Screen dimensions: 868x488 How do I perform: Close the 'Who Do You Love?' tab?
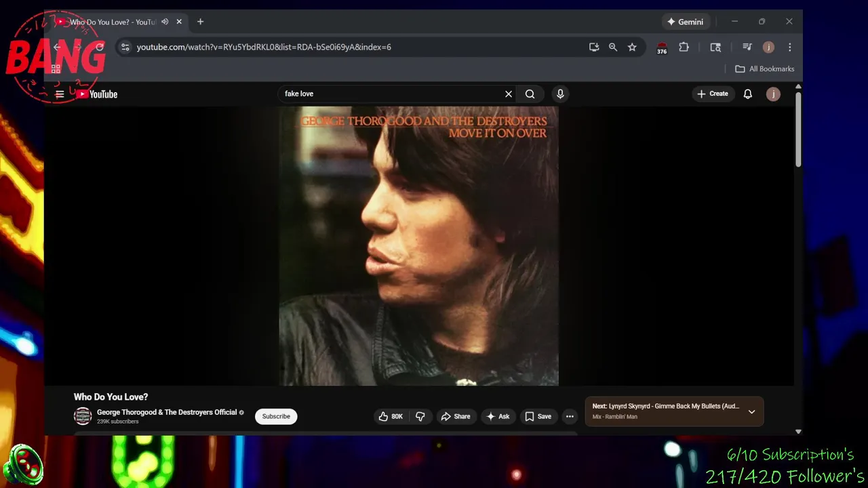click(179, 22)
